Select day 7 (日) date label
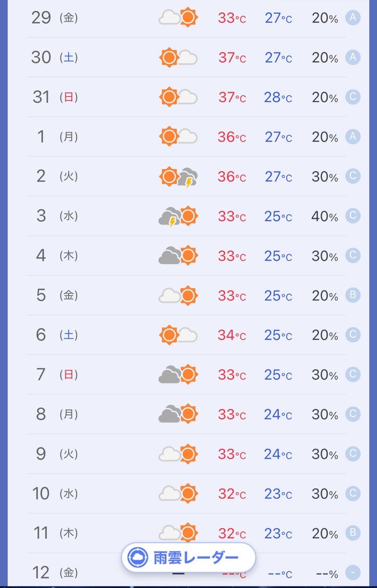Viewport: 377px width, 588px height. [54, 374]
